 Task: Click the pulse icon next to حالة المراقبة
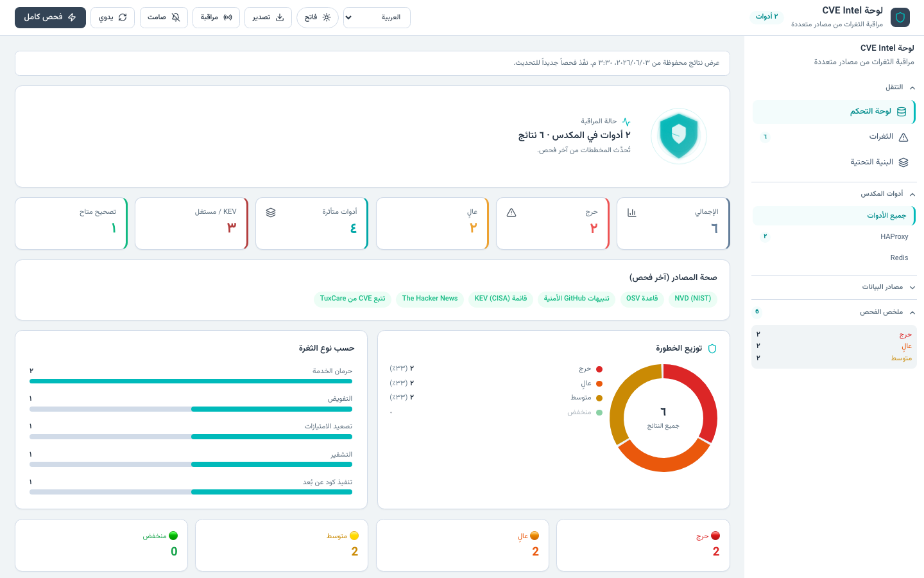626,121
